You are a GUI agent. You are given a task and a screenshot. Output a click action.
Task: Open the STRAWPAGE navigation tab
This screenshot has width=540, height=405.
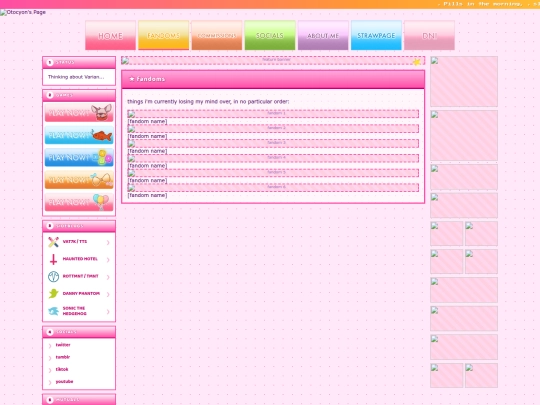(376, 35)
